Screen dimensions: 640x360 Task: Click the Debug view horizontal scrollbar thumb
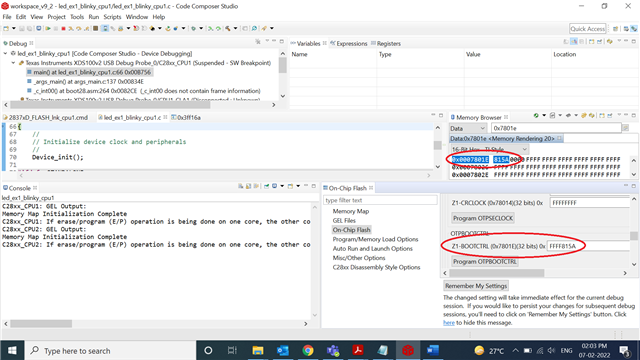(x=110, y=104)
